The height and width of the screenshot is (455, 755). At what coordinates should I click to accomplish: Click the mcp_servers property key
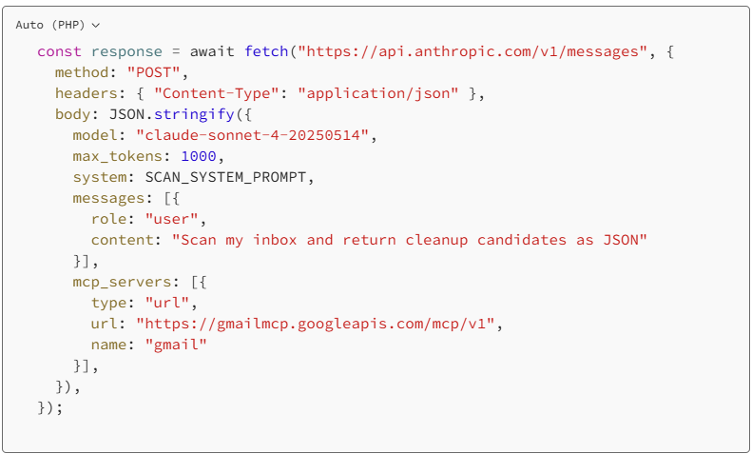click(x=122, y=282)
